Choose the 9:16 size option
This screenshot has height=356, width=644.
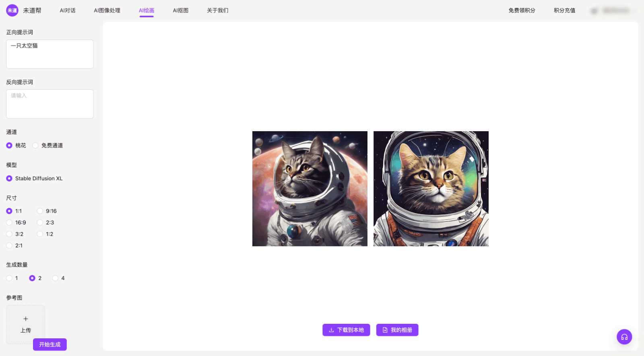tap(40, 211)
